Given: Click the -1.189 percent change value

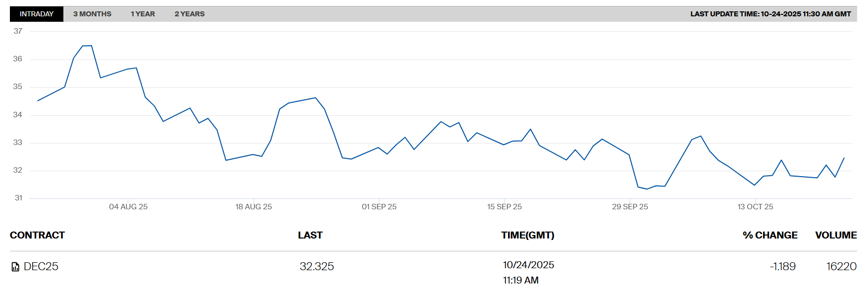Looking at the screenshot, I should 782,266.
